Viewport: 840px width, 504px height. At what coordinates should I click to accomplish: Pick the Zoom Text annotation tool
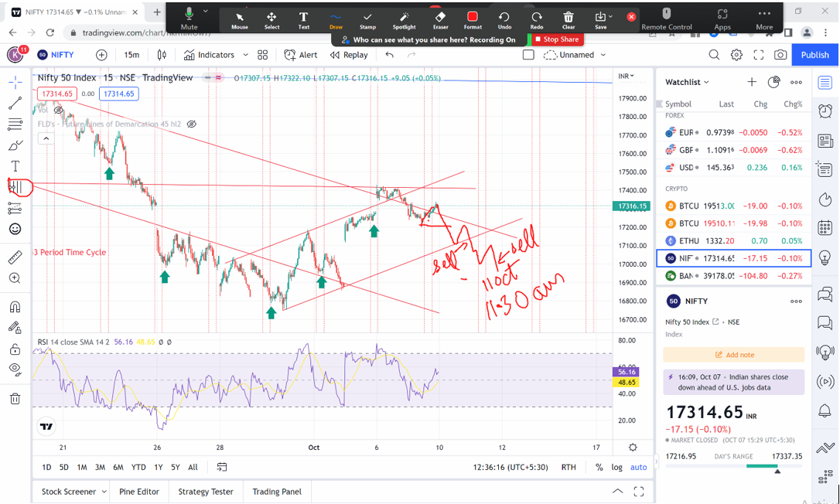coord(304,20)
